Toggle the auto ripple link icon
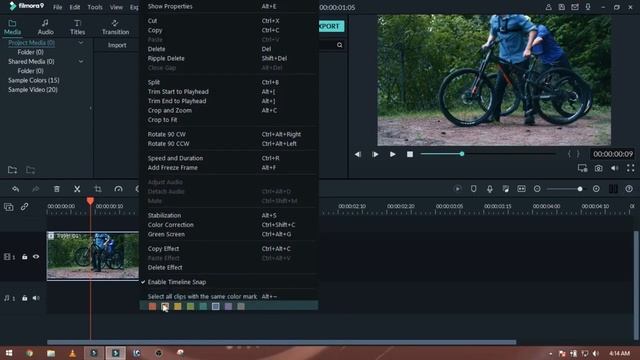 pos(24,207)
